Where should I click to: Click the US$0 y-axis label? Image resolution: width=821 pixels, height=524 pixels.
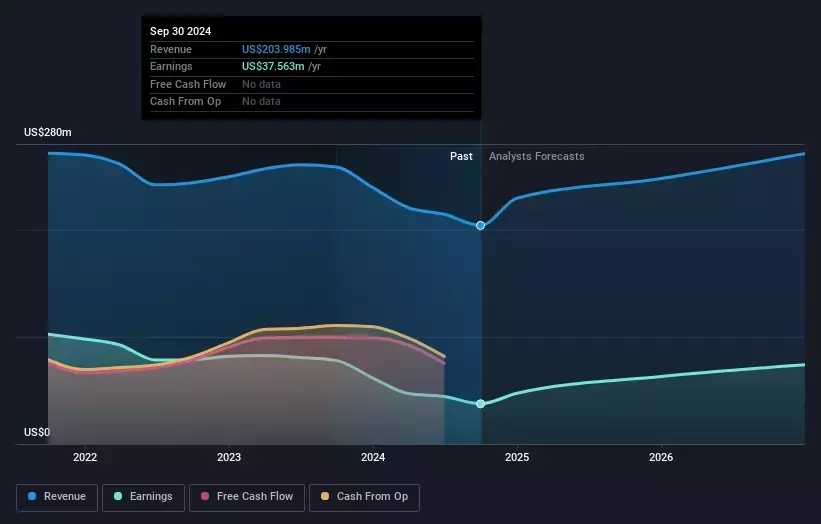point(36,432)
